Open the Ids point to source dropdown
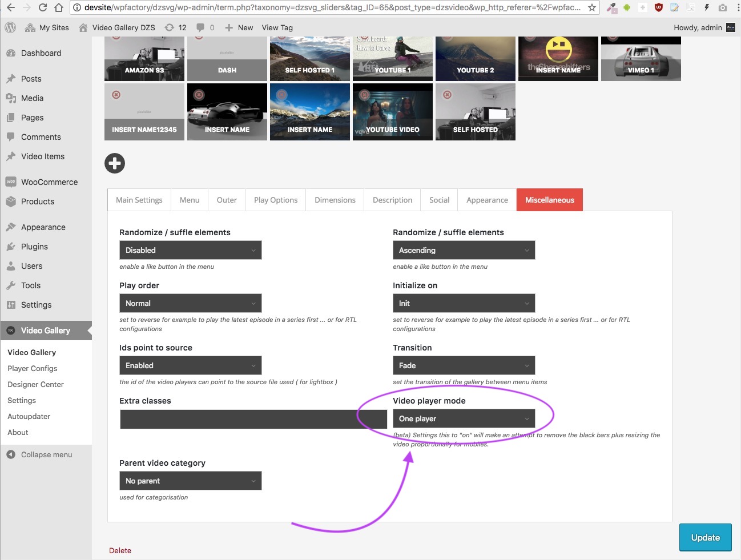Screen dimensions: 741x560 191,365
